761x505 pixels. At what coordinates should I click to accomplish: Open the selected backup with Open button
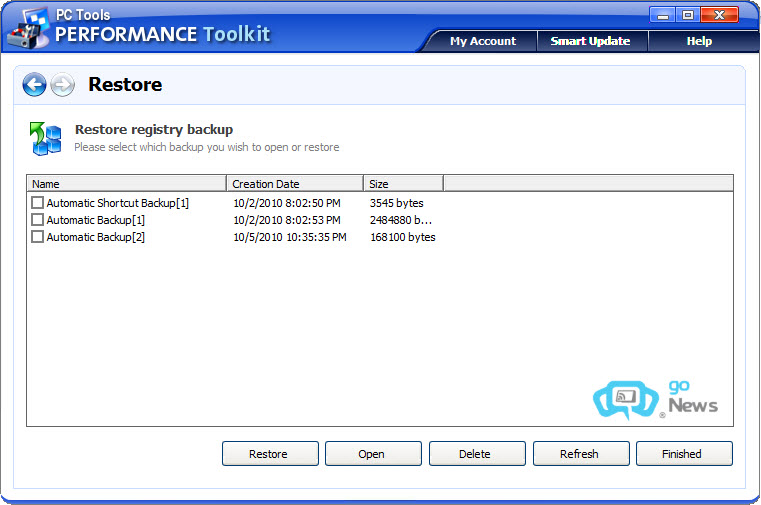coord(373,454)
